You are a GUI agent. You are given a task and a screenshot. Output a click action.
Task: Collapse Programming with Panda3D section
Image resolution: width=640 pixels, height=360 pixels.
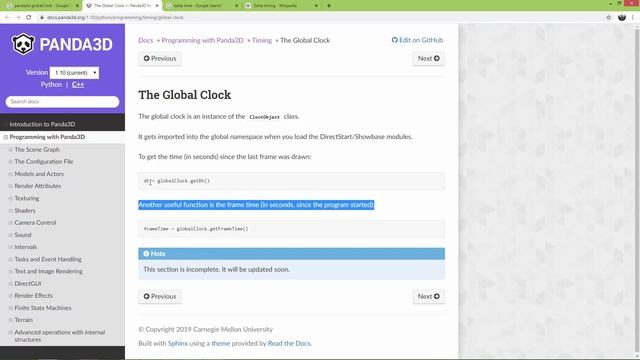click(x=6, y=137)
